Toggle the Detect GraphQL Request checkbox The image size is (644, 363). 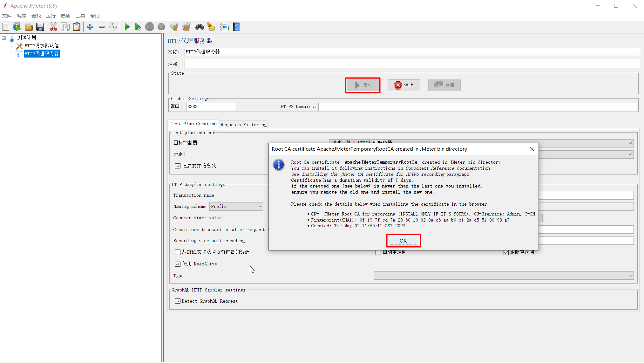click(x=178, y=301)
